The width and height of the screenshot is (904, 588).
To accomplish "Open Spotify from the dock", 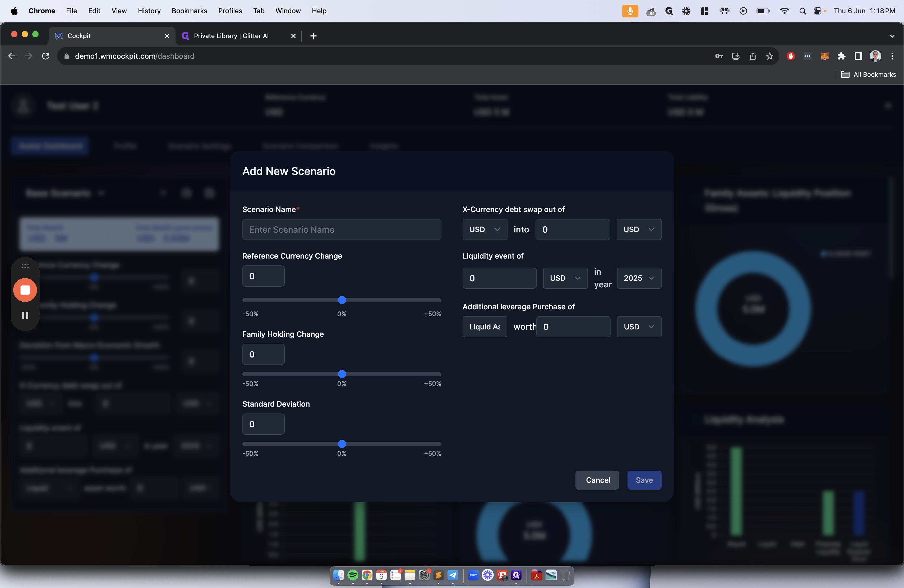I will [353, 575].
